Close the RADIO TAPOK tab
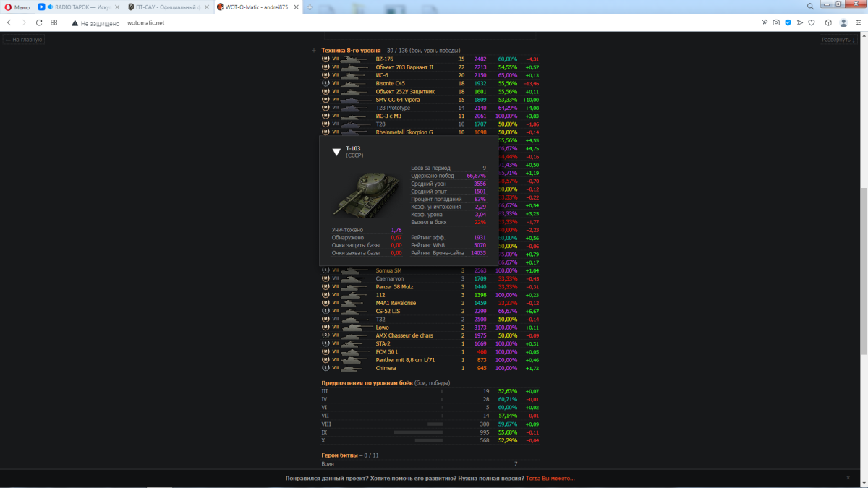Image resolution: width=868 pixels, height=488 pixels. 116,7
